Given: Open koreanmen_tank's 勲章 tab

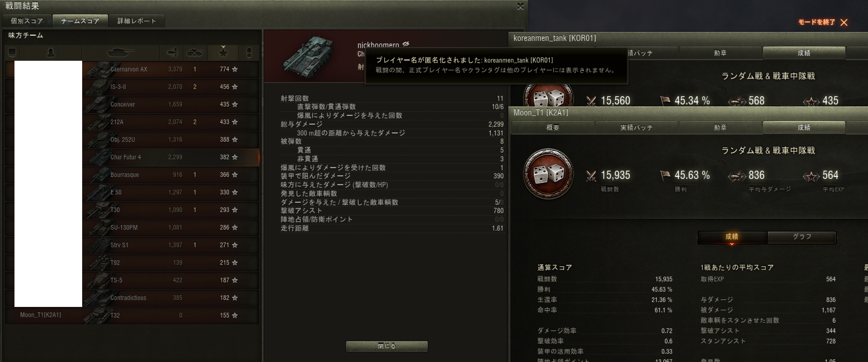Looking at the screenshot, I should [720, 53].
